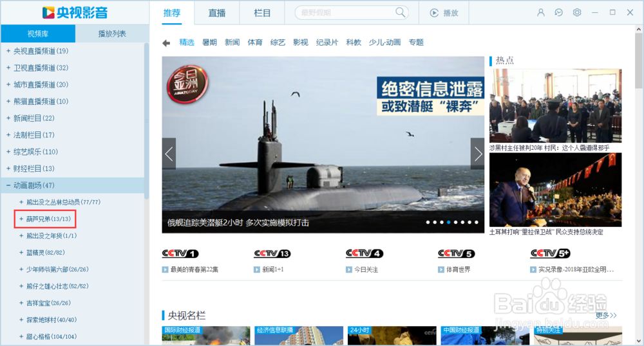This screenshot has width=644, height=346.
Task: Open the 暑期 category
Action: [x=209, y=42]
